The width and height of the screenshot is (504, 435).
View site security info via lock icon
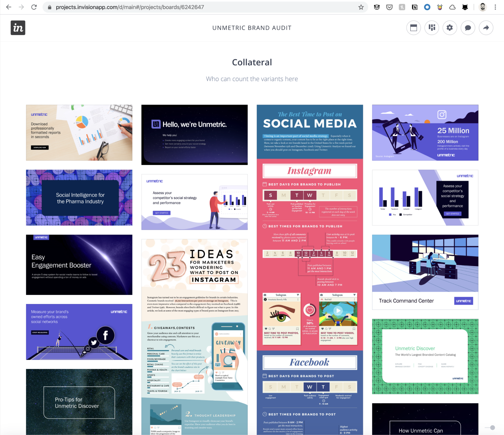coord(50,7)
